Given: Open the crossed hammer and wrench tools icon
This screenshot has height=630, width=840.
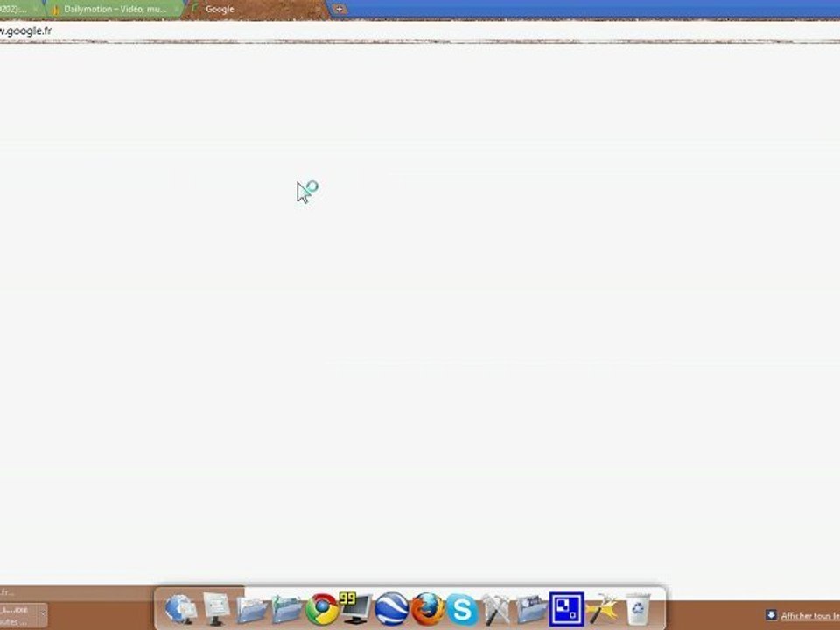Looking at the screenshot, I should 497,610.
